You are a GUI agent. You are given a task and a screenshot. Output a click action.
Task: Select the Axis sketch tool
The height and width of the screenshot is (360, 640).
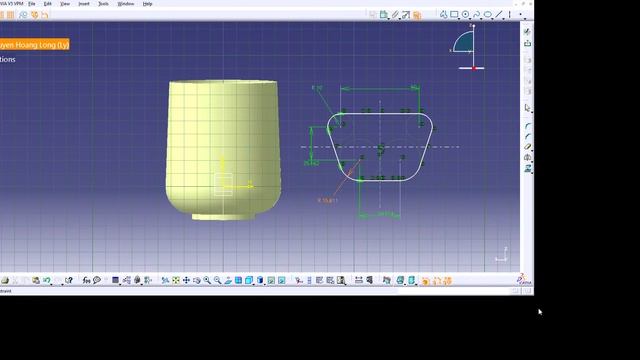pos(509,15)
